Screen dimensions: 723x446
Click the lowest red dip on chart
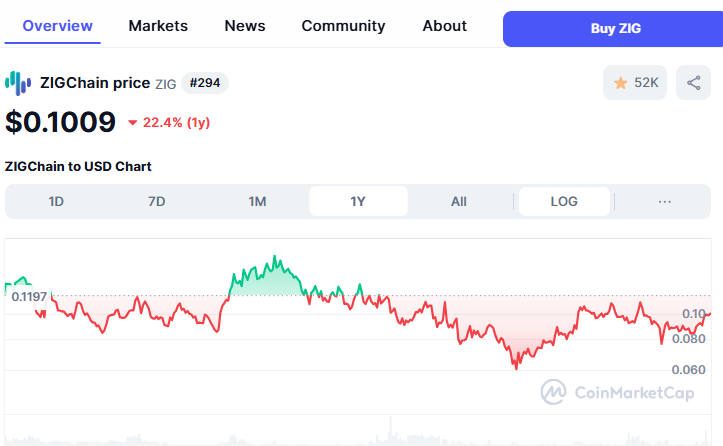(516, 368)
